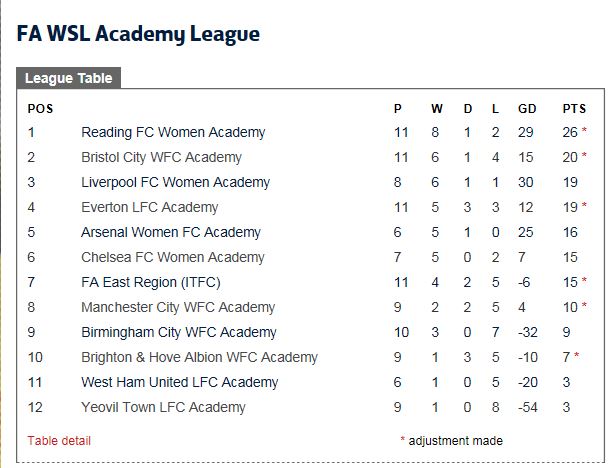Click asterisk next to Brighton's 7 points

(576, 356)
